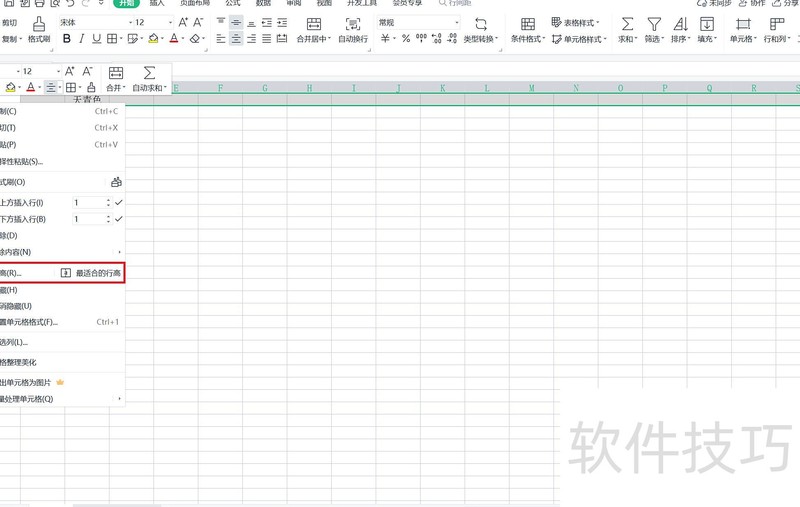Toggle horizontal center alignment in the ribbon
The height and width of the screenshot is (507, 800).
[x=236, y=39]
